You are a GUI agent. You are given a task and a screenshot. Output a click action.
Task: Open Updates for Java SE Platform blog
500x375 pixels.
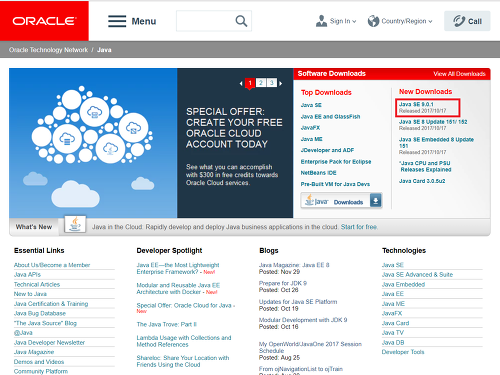click(298, 302)
